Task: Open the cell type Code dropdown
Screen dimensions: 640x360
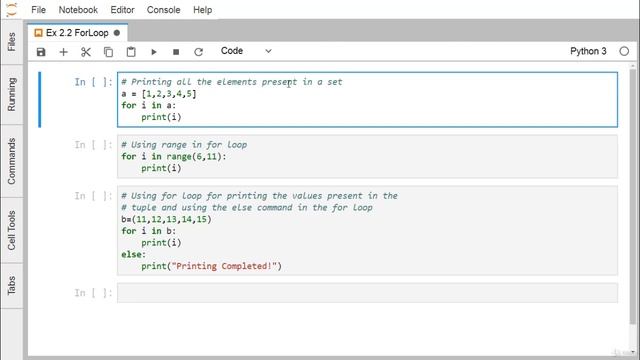Action: click(x=246, y=51)
